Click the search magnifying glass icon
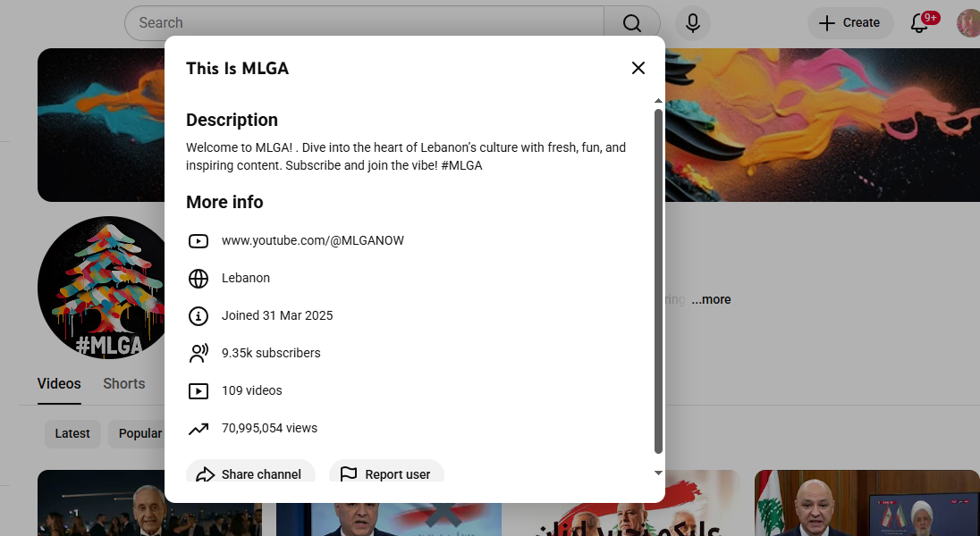Viewport: 980px width, 536px height. [632, 22]
